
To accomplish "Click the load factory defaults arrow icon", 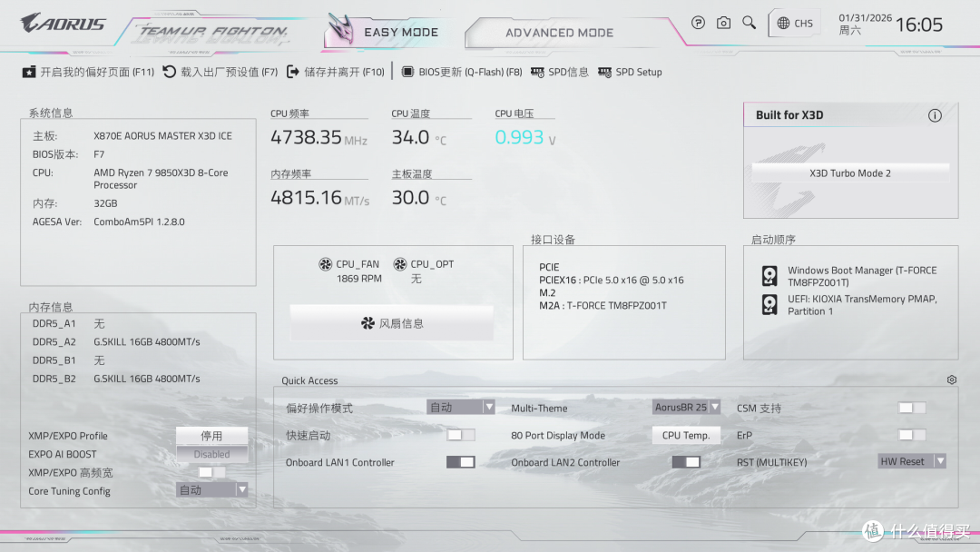I will pos(170,72).
